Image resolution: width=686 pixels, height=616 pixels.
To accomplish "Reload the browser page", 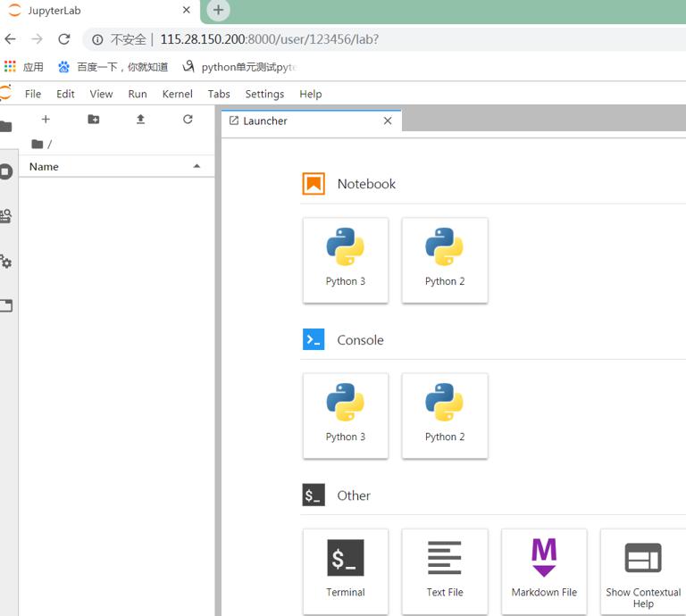I will [x=64, y=39].
